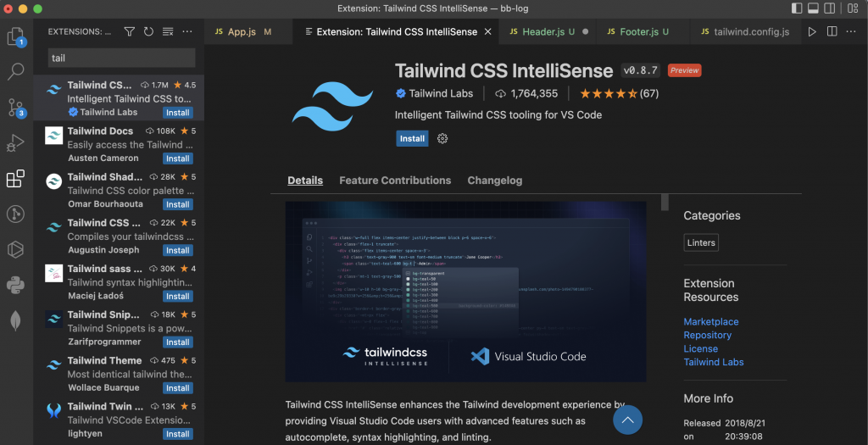
Task: Split the editor to the right
Action: pyautogui.click(x=832, y=31)
